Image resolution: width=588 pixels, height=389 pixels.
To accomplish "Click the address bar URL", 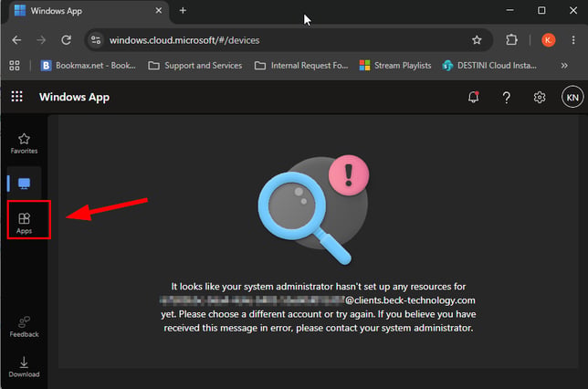I will click(x=184, y=40).
